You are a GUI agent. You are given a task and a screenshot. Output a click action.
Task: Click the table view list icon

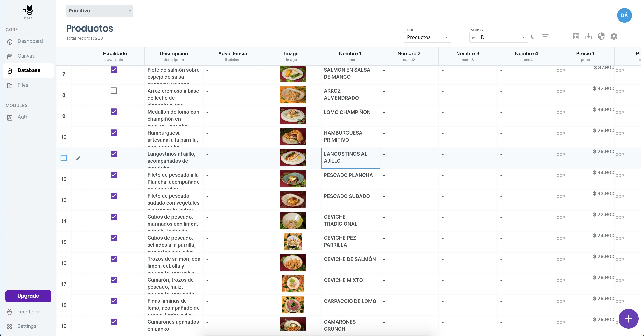pyautogui.click(x=576, y=37)
